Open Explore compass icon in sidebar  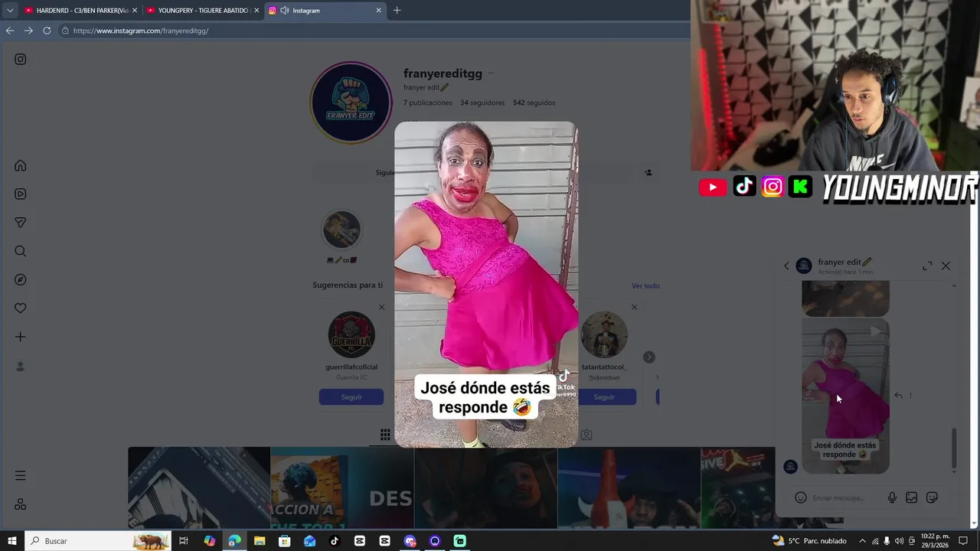21,279
